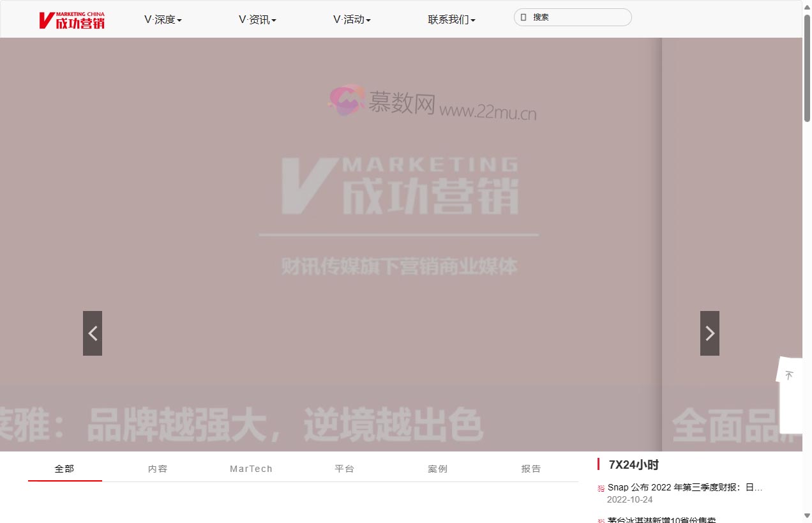Click the 成功营销 site logo
The image size is (812, 523).
72,20
